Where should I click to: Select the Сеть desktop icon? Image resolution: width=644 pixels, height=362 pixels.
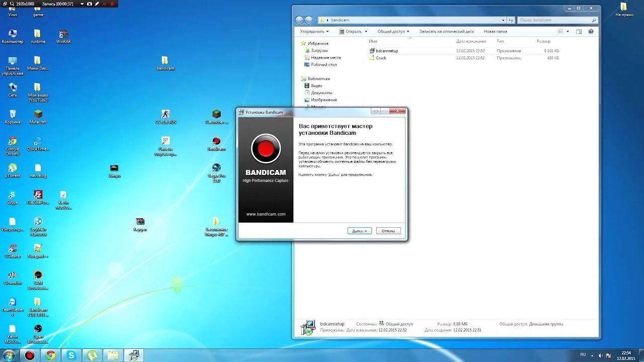(x=13, y=90)
